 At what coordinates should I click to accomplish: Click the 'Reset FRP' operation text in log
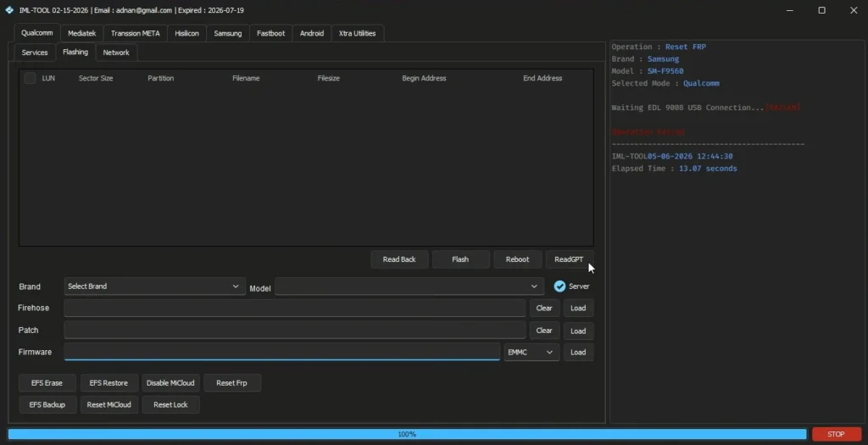click(x=685, y=47)
